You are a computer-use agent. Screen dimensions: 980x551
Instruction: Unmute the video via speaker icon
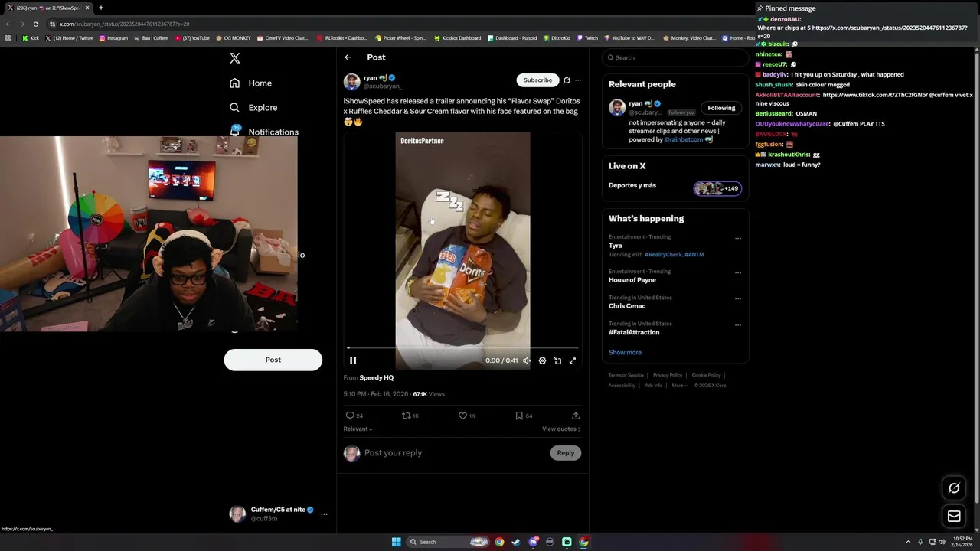(x=527, y=360)
